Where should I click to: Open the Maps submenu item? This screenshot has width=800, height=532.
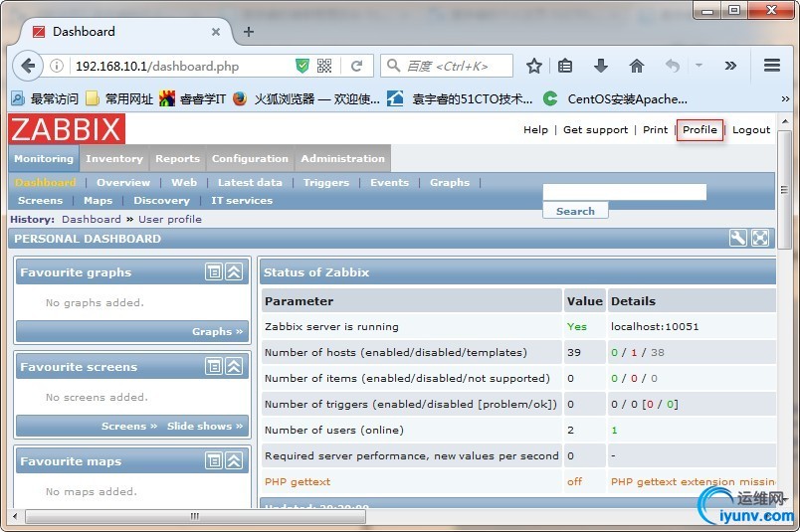[98, 201]
